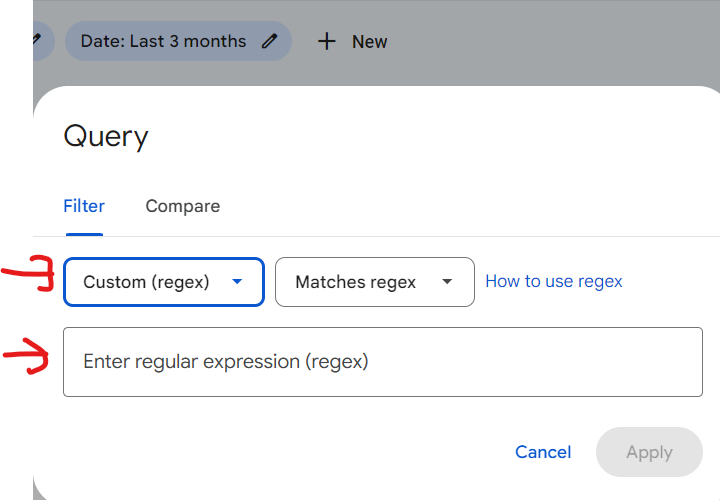Viewport: 720px width, 500px height.
Task: Click the plus icon to add filter
Action: coord(326,41)
